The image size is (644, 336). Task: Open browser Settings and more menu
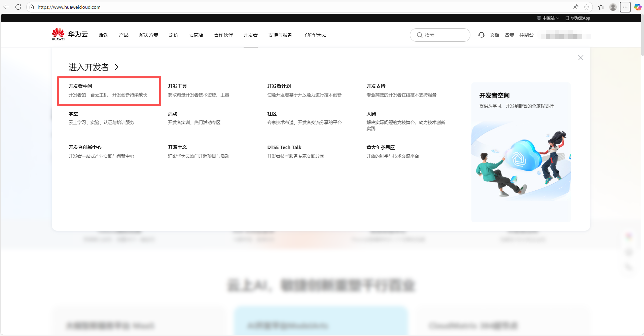pos(625,7)
